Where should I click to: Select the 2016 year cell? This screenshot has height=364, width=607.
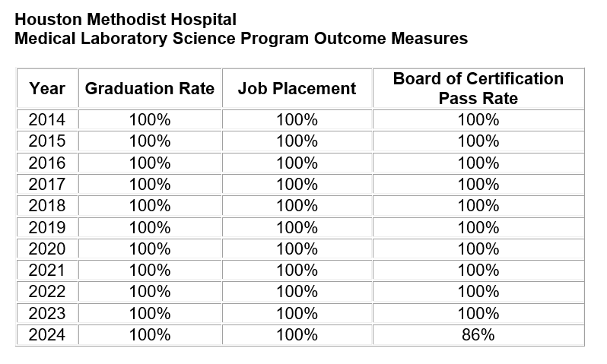pyautogui.click(x=47, y=163)
